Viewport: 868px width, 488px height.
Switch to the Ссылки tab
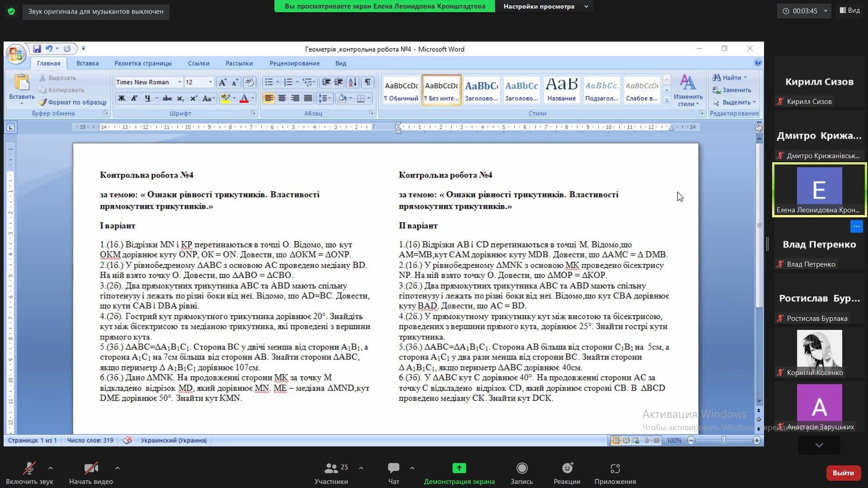(198, 63)
